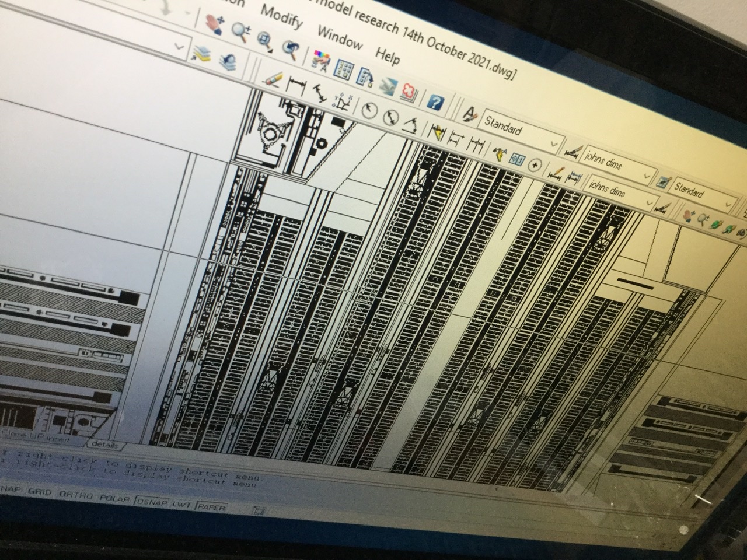Switch to the details layout tab
The width and height of the screenshot is (747, 560).
click(104, 445)
